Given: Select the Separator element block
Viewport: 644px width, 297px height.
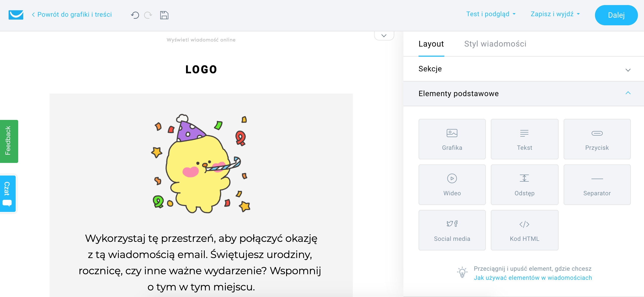Looking at the screenshot, I should 597,185.
